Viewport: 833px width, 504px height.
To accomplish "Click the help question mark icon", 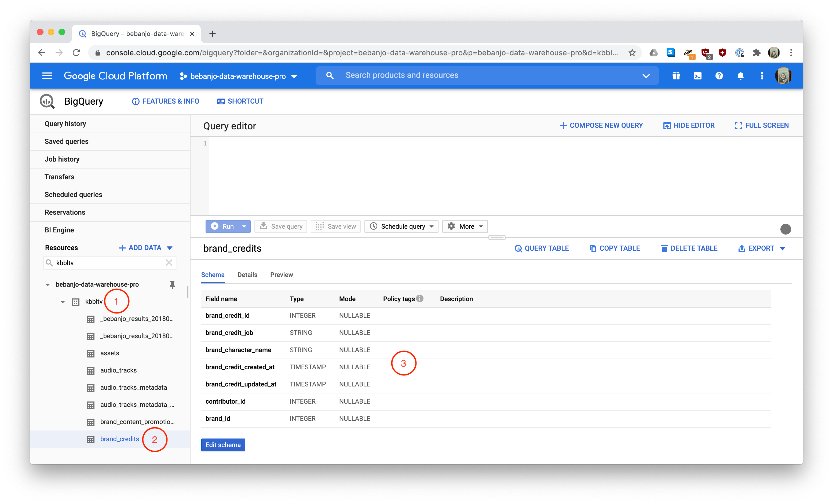I will pyautogui.click(x=719, y=76).
